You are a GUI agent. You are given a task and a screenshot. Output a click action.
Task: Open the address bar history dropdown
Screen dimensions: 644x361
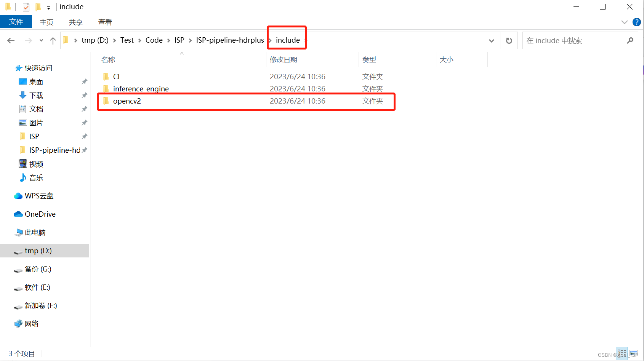point(491,40)
